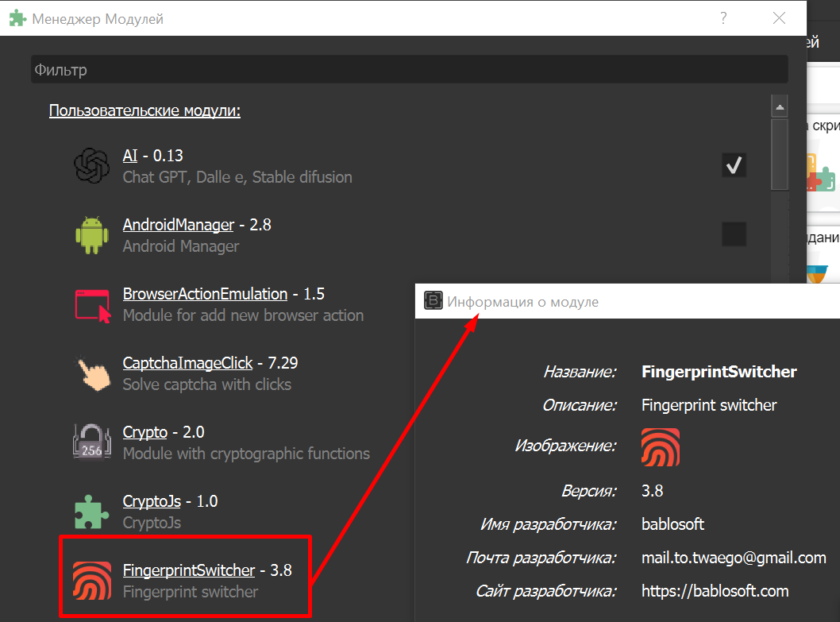The height and width of the screenshot is (622, 840).
Task: Open the CryptoJs module name link
Action: (x=152, y=501)
